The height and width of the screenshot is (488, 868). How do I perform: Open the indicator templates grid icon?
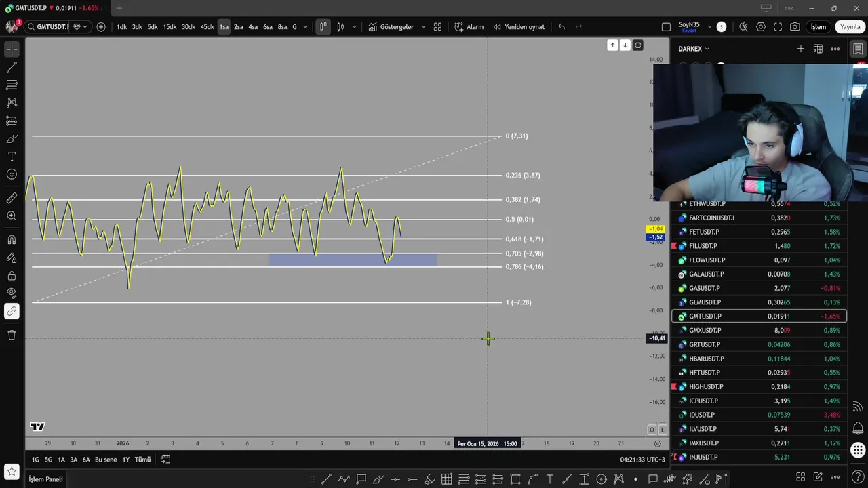[x=437, y=27]
